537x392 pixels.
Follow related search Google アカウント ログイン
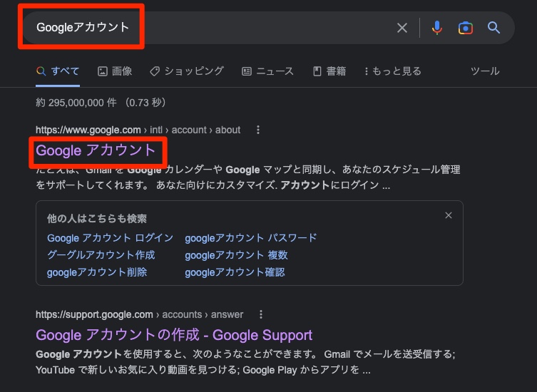click(111, 238)
